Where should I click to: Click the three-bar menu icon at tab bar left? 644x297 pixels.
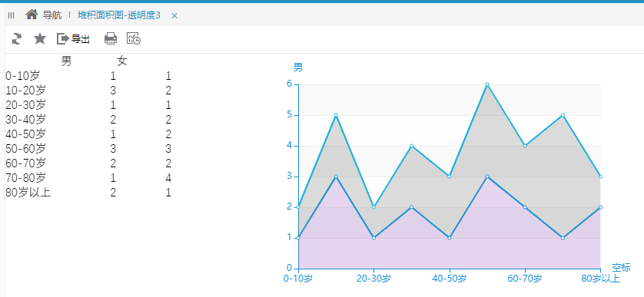click(11, 15)
